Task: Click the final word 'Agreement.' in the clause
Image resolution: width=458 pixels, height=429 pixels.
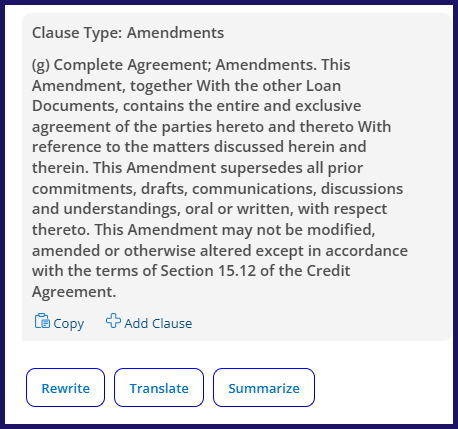Action: click(74, 292)
